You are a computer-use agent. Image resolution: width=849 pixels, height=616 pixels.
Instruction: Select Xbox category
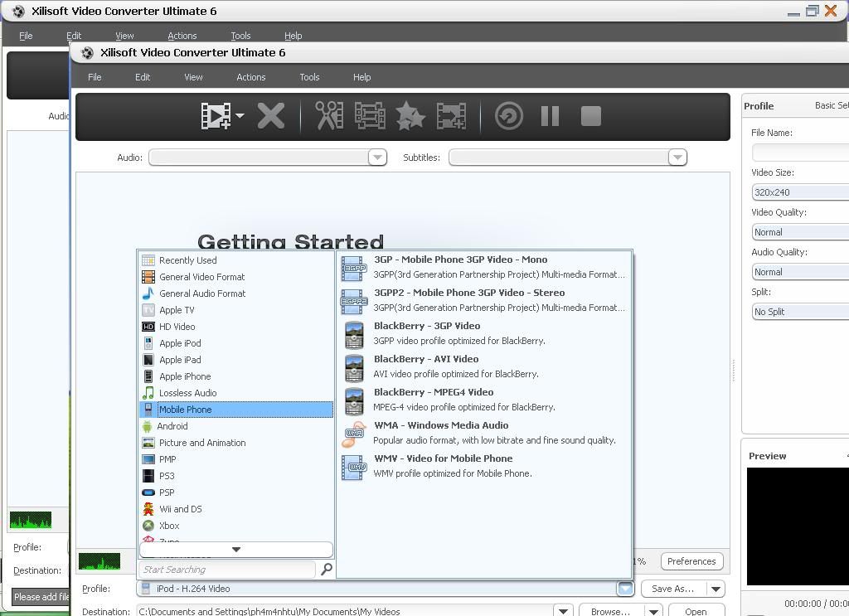coord(236,526)
